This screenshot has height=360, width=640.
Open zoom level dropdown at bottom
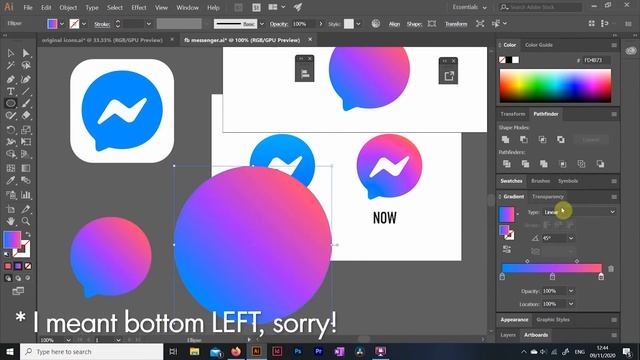pyautogui.click(x=69, y=340)
